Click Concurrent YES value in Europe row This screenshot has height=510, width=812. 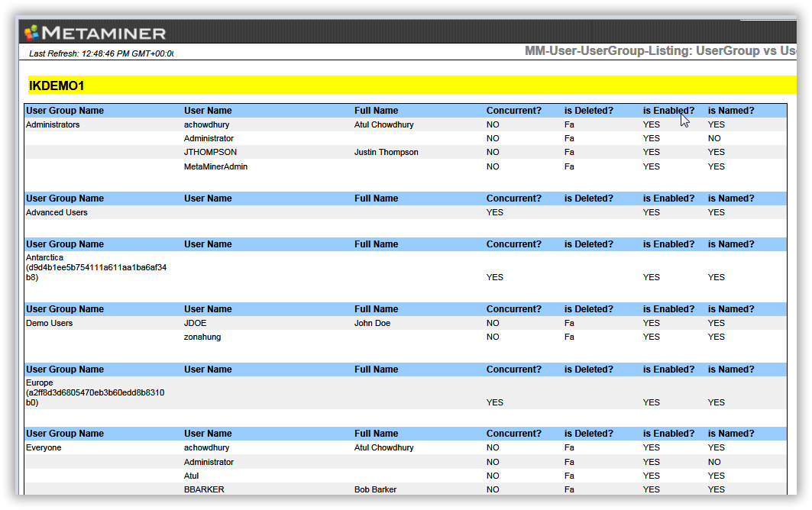point(494,402)
